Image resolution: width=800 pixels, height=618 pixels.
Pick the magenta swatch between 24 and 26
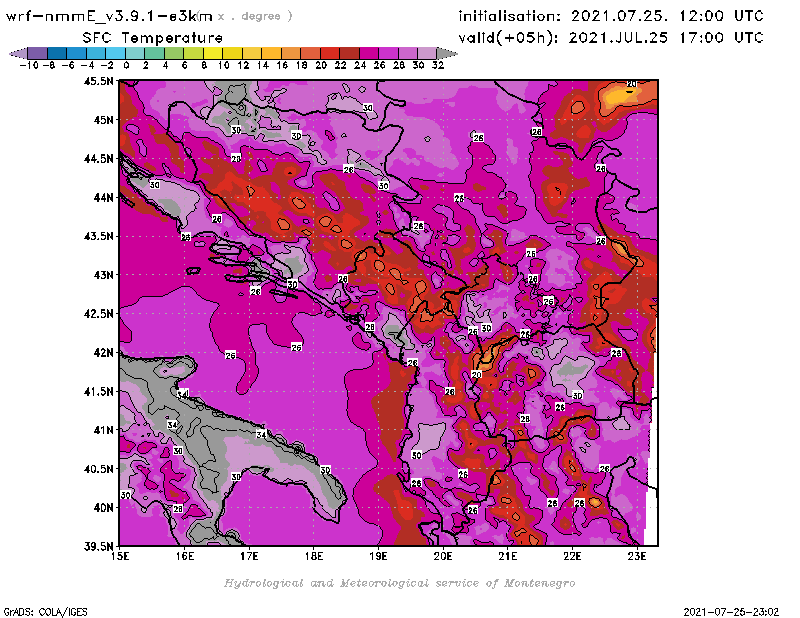pyautogui.click(x=369, y=53)
